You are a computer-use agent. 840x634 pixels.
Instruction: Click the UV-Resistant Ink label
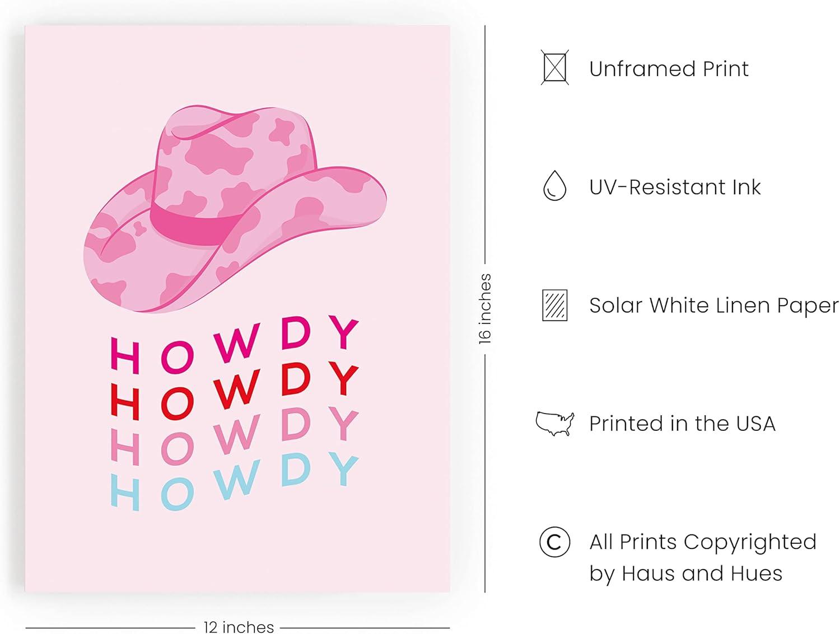pyautogui.click(x=675, y=187)
